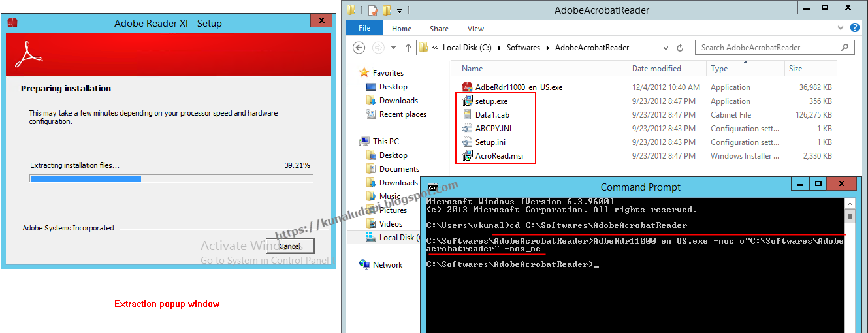The width and height of the screenshot is (868, 333).
Task: Click the Windows Installer type cell
Action: point(745,156)
